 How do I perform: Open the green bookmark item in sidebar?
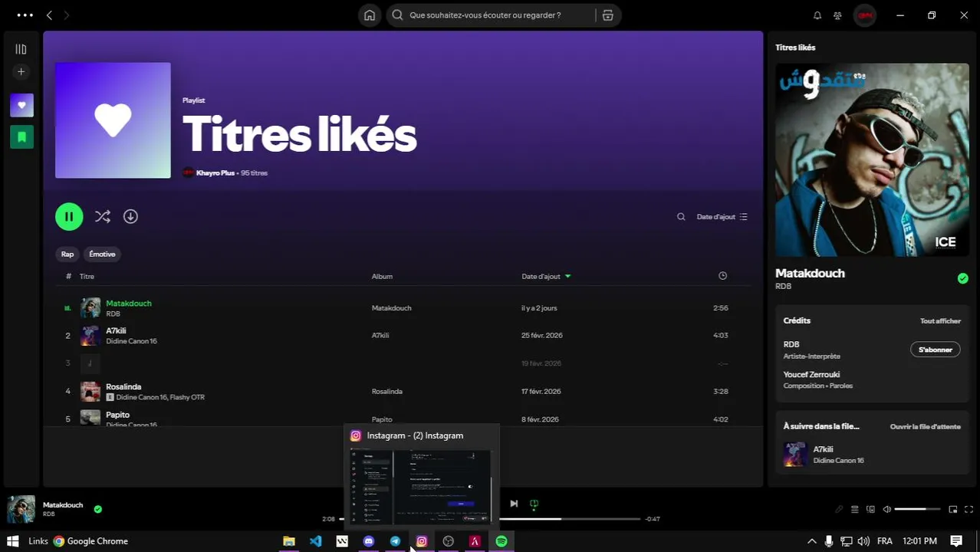[21, 136]
